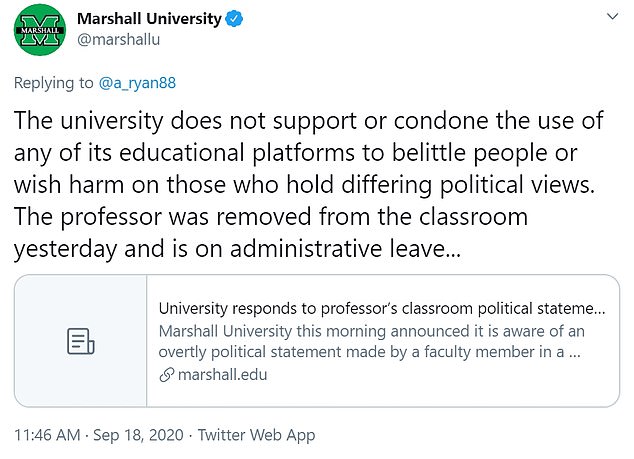
Task: Click the 11:46 AM · Sep 18, 2020 timestamp
Action: click(x=99, y=435)
